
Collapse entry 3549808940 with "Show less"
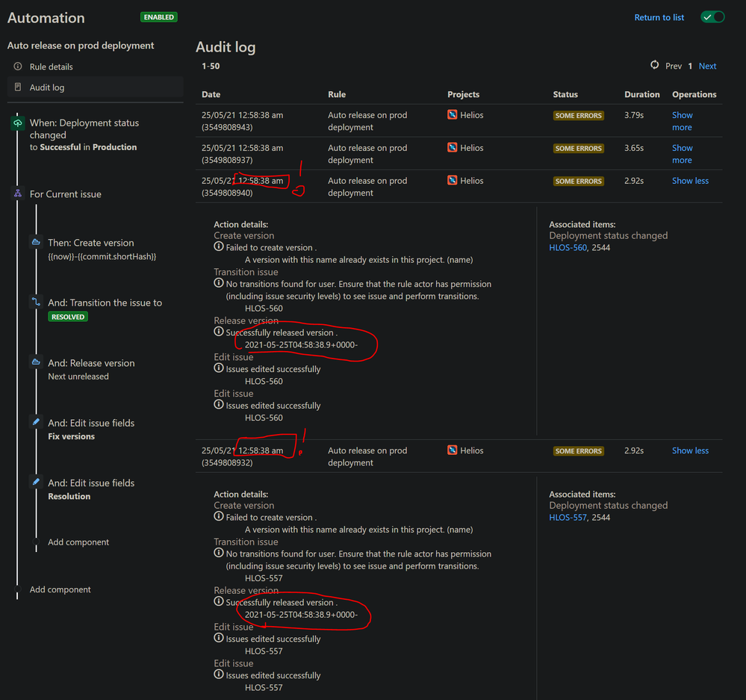pos(689,180)
